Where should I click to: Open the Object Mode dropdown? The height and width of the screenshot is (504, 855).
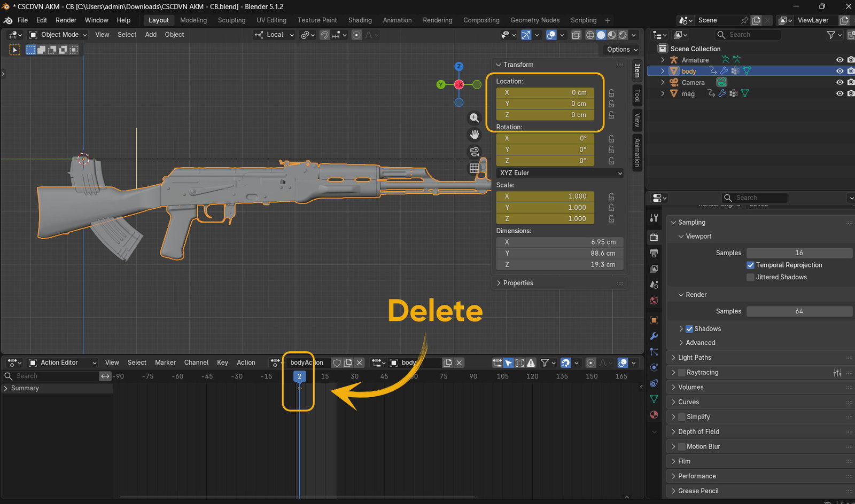(x=58, y=35)
